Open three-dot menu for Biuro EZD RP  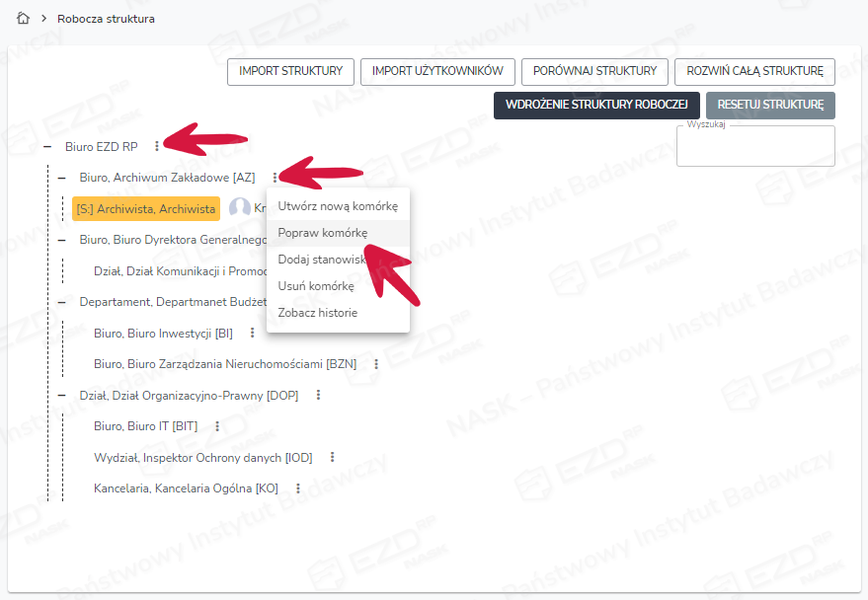tap(157, 147)
